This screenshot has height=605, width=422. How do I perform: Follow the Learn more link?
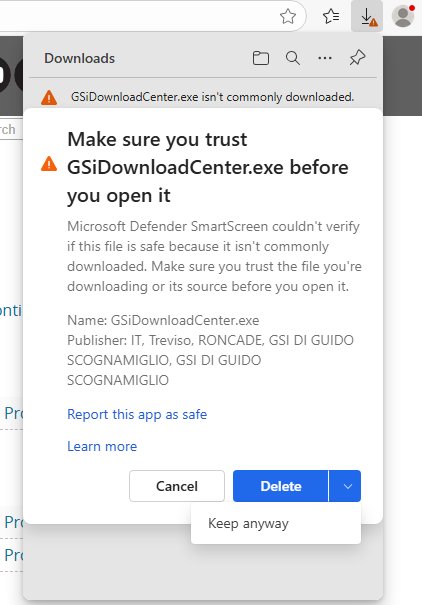(102, 446)
